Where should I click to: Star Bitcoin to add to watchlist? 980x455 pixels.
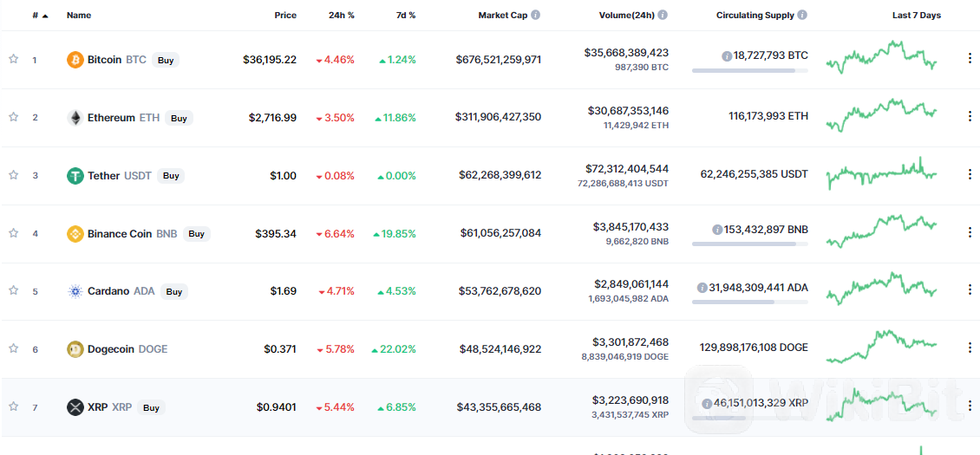(13, 60)
